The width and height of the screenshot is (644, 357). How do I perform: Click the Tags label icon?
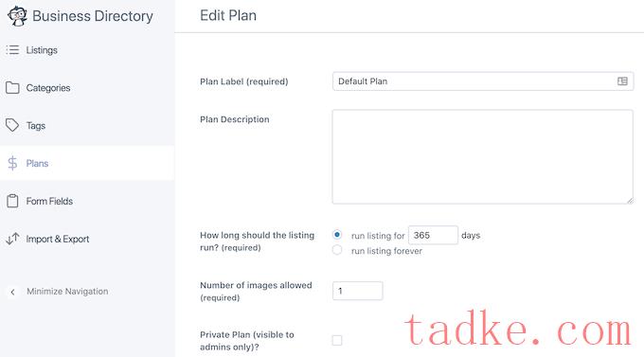pos(12,125)
